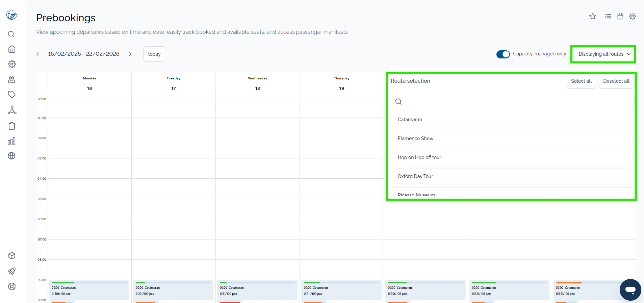Mark the page as favorite with the star
644x303 pixels.
tap(593, 16)
